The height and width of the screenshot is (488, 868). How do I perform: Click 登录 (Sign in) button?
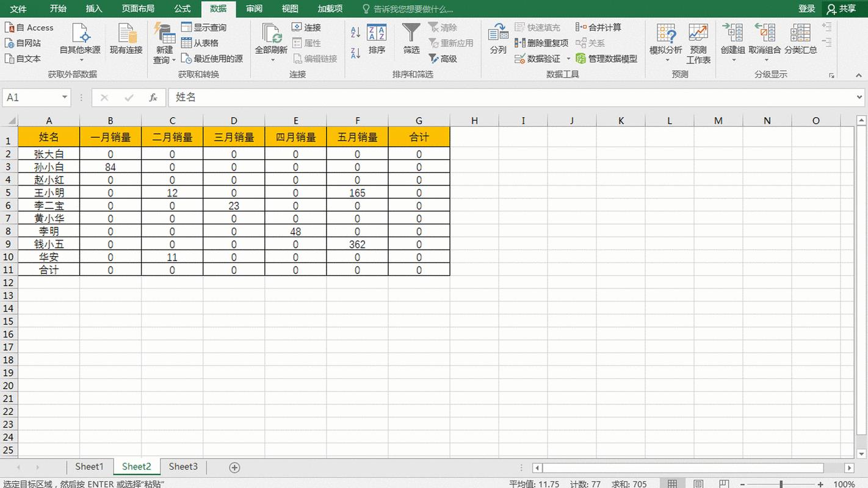click(806, 9)
